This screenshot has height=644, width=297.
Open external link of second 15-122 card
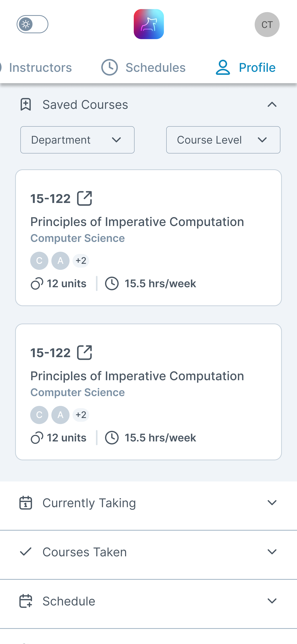84,353
